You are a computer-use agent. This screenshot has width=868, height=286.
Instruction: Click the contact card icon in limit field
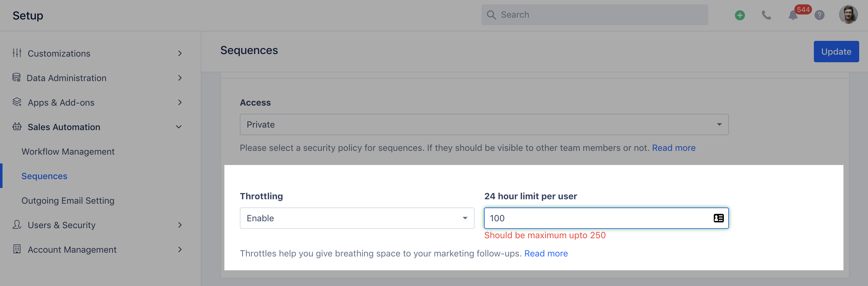[x=719, y=218]
